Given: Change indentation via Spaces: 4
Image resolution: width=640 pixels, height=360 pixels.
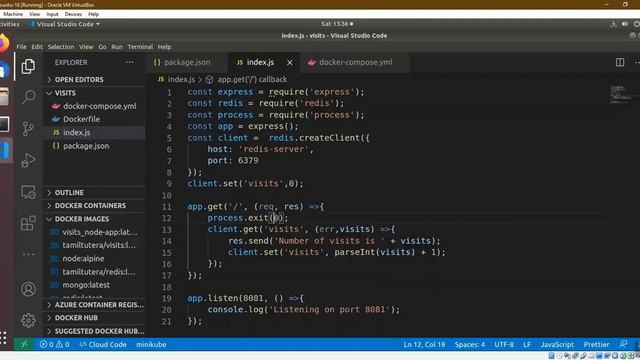Looking at the screenshot, I should pyautogui.click(x=469, y=344).
